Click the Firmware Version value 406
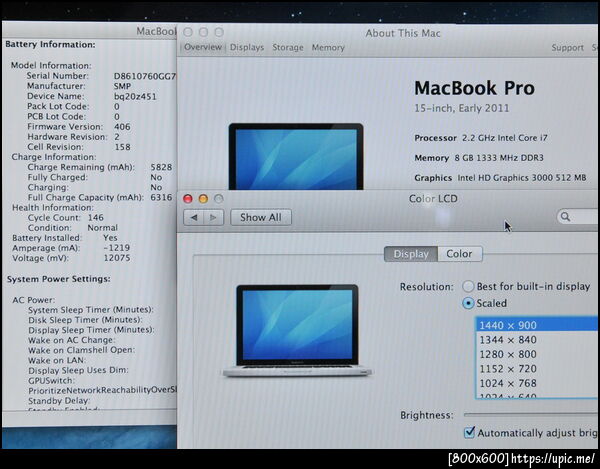Screen dimensions: 600x469 coord(122,127)
